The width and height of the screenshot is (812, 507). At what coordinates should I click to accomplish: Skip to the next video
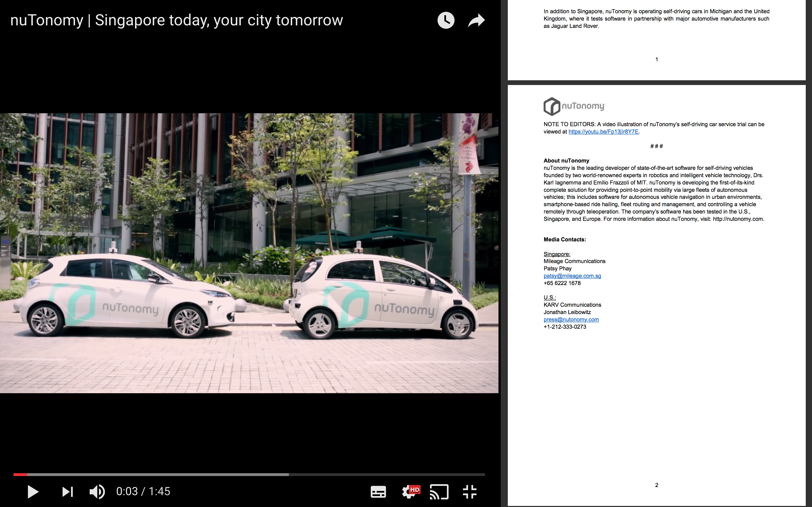[67, 492]
